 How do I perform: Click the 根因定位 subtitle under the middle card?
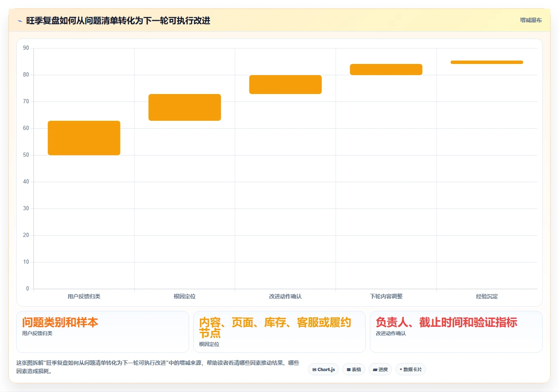click(209, 344)
